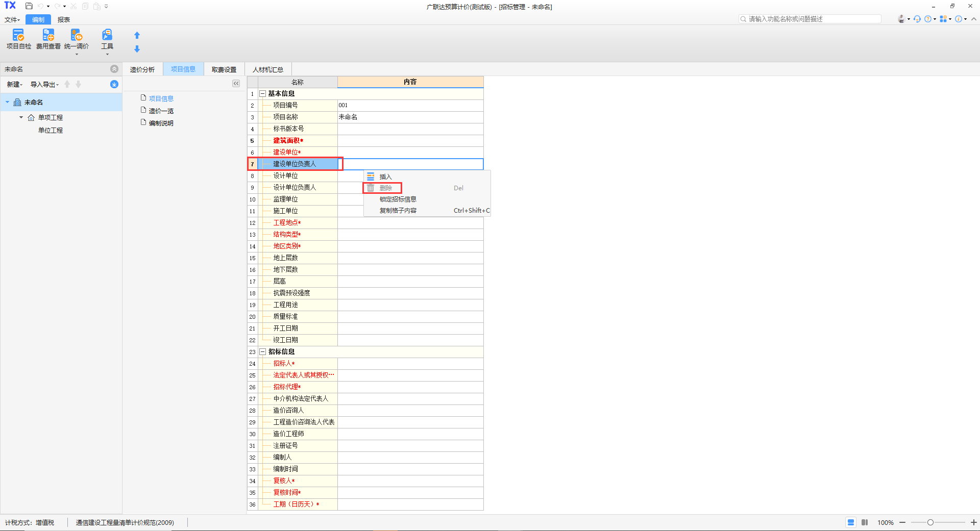
Task: Collapse the 基本信息 group
Action: pos(263,94)
